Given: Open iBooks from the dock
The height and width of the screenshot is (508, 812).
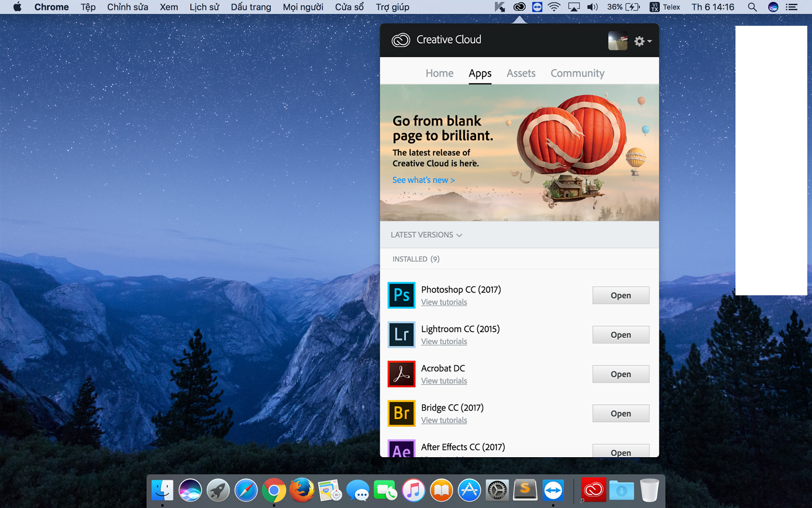Looking at the screenshot, I should click(442, 491).
